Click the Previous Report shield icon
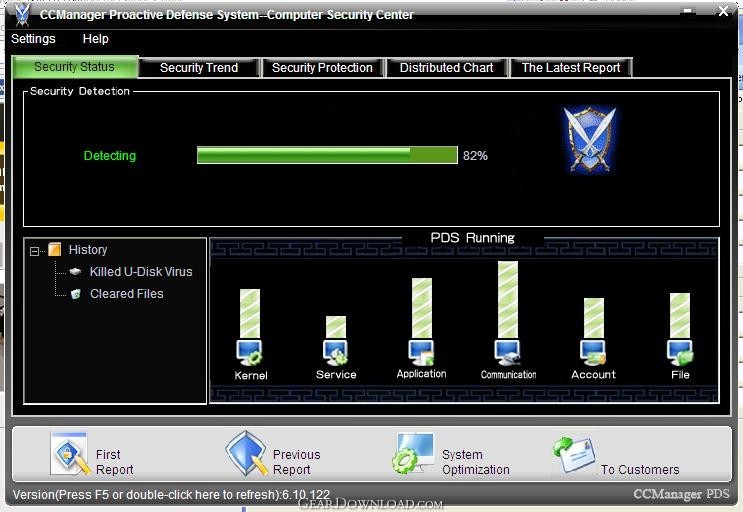This screenshot has height=512, width=743. (246, 453)
